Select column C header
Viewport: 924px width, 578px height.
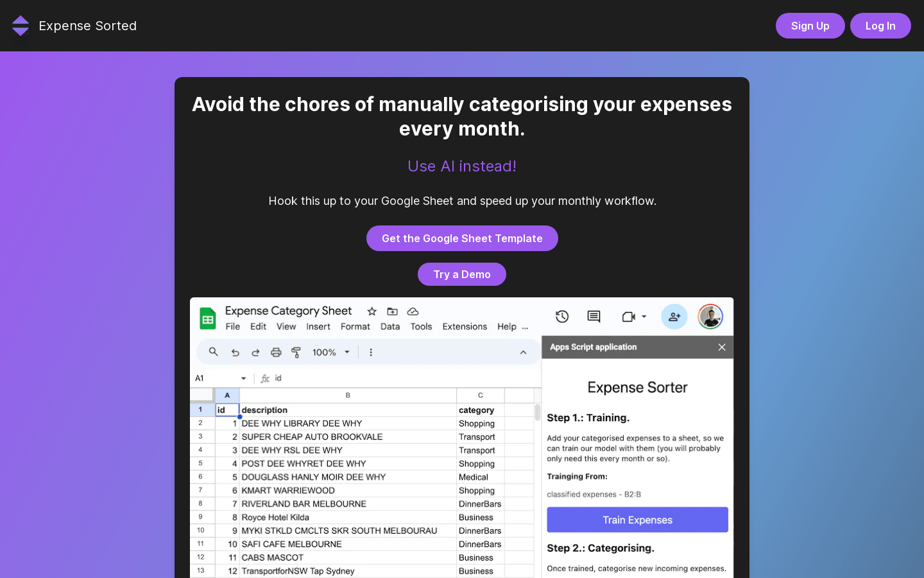[x=481, y=396]
